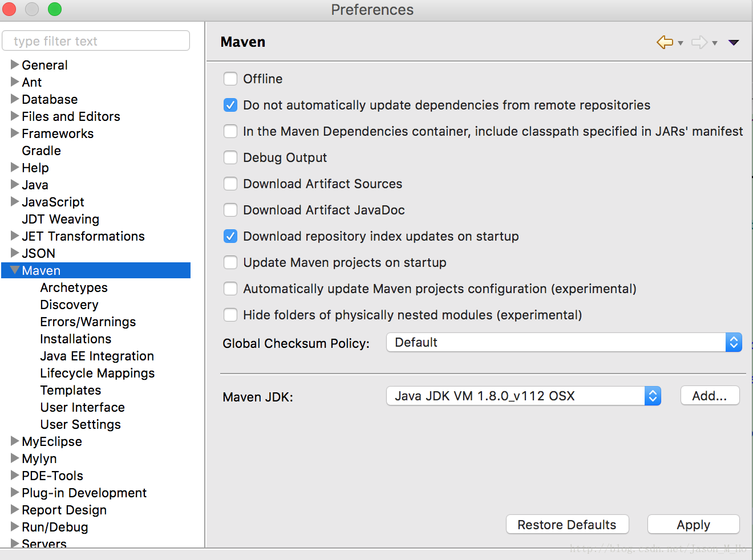The width and height of the screenshot is (753, 560).
Task: Open the Global Checksum Policy dropdown
Action: [x=564, y=342]
